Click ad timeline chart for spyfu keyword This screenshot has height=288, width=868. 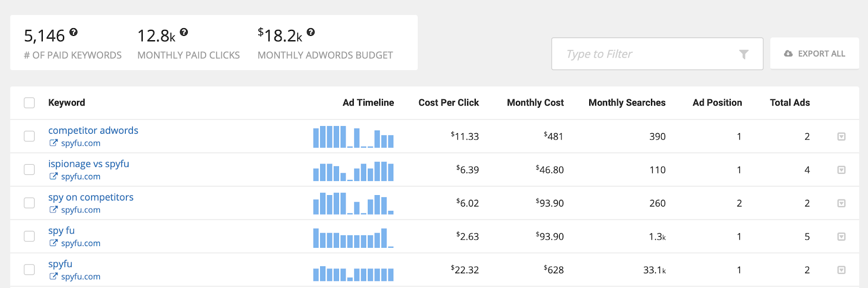coord(353,273)
